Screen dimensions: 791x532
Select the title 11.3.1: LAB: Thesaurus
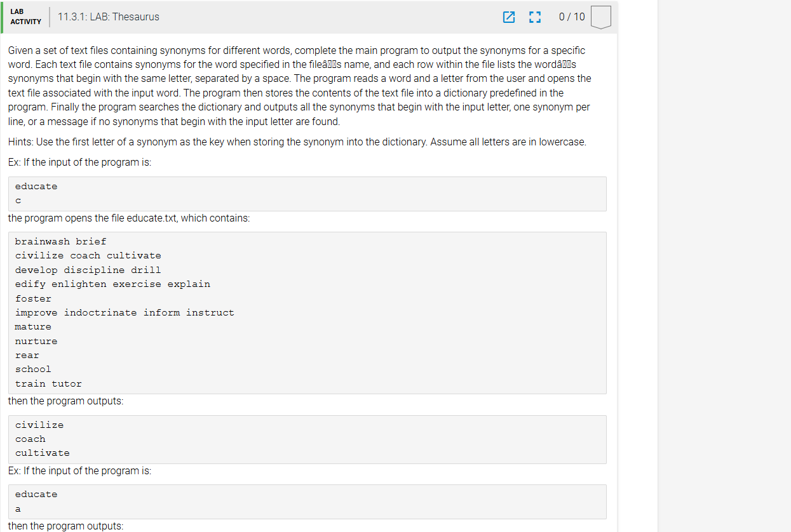tap(108, 17)
